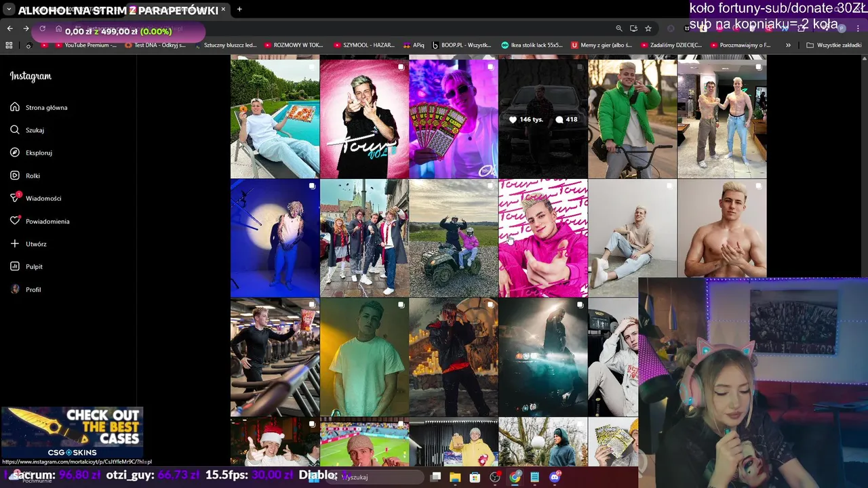
Task: Click the zoom magnifier in address bar
Action: [x=618, y=28]
